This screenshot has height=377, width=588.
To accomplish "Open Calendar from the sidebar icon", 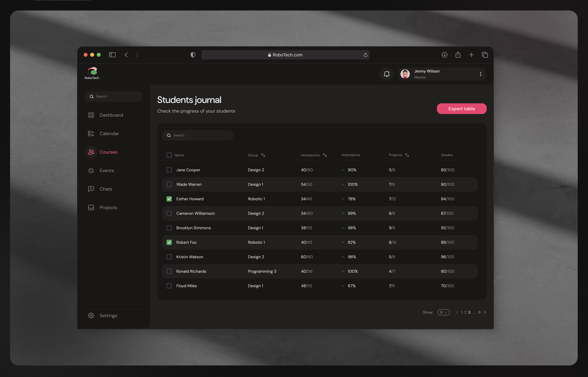I will point(91,133).
